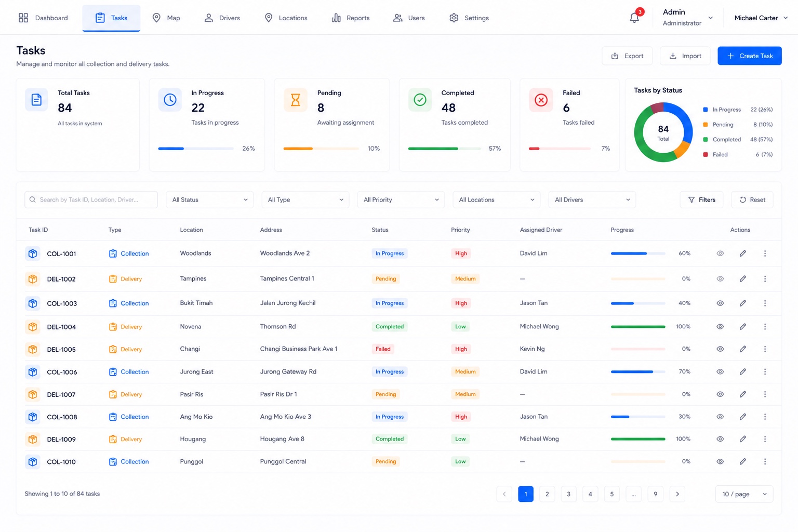This screenshot has height=532, width=798.
Task: Open more actions menu for DEL-1004
Action: click(765, 327)
